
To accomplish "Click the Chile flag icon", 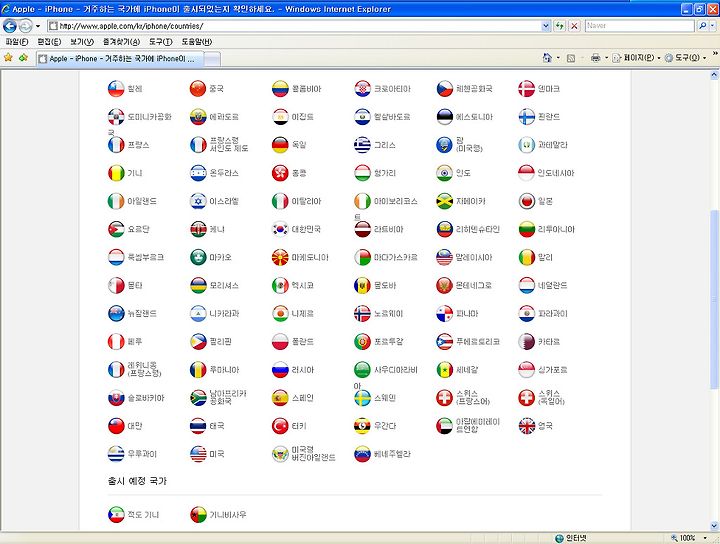I will point(116,89).
